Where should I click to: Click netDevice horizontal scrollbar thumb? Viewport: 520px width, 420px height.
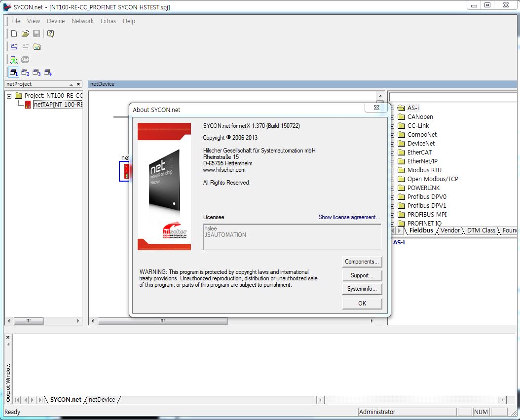(x=163, y=321)
